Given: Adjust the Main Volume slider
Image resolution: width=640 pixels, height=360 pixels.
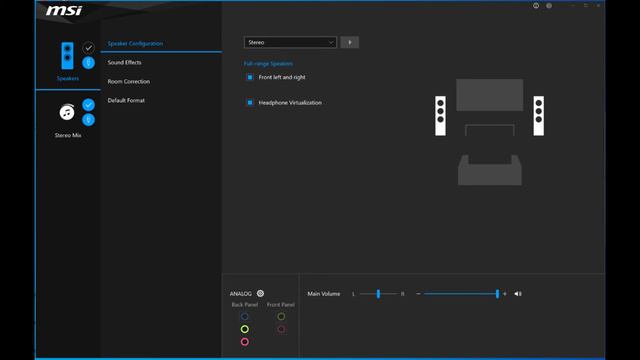Looking at the screenshot, I should coord(461,293).
